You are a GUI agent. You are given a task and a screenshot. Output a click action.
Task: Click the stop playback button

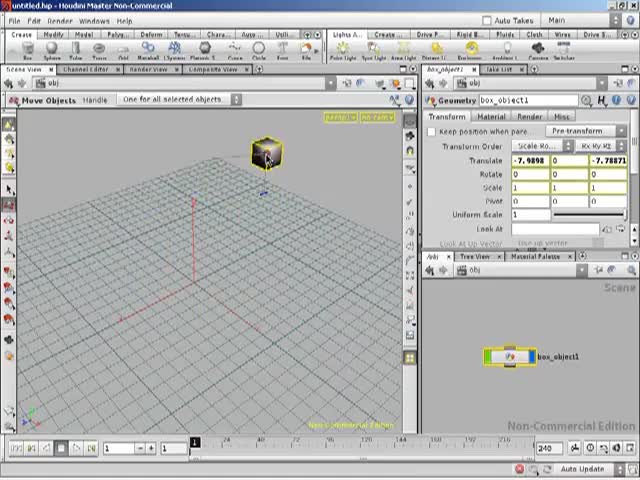pyautogui.click(x=61, y=448)
